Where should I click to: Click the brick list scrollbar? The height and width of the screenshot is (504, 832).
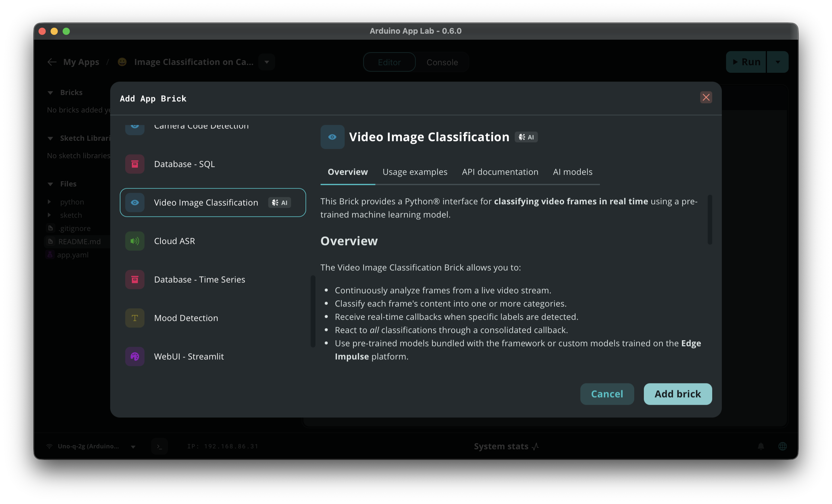point(313,311)
